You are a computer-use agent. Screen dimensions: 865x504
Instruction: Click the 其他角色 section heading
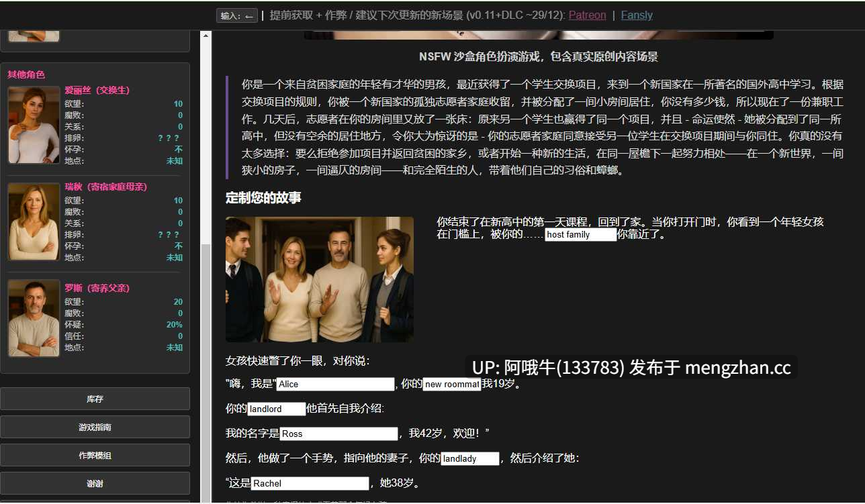[x=26, y=74]
